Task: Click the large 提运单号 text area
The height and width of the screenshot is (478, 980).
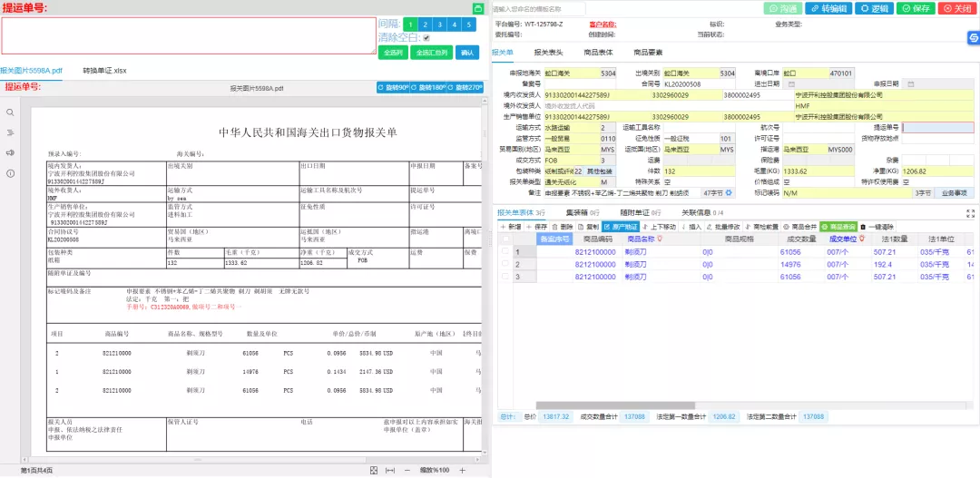Action: [x=188, y=35]
